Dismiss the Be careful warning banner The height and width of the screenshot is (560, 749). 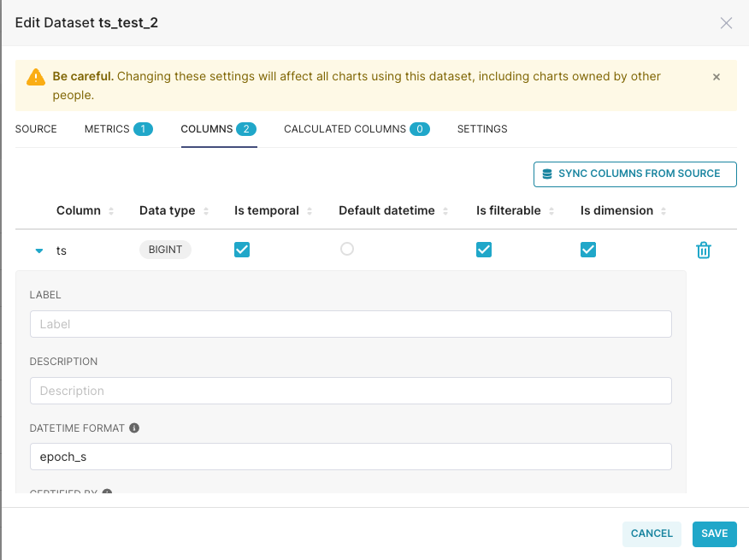pyautogui.click(x=717, y=76)
